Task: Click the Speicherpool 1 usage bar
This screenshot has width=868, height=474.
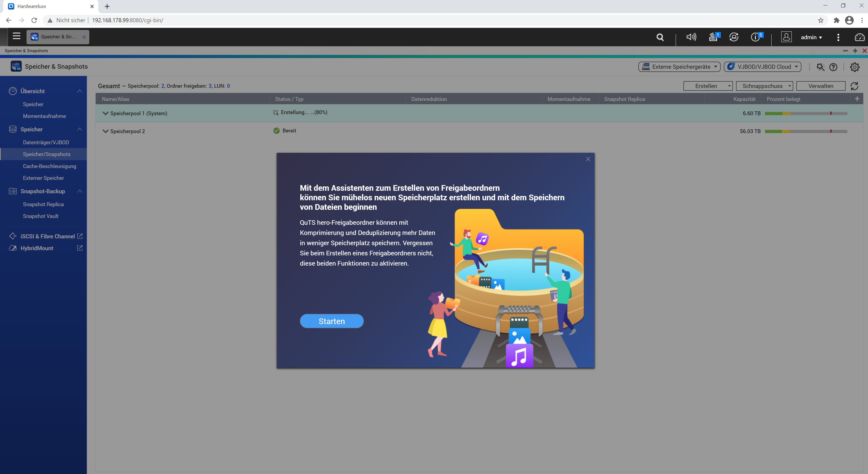Action: [x=806, y=113]
